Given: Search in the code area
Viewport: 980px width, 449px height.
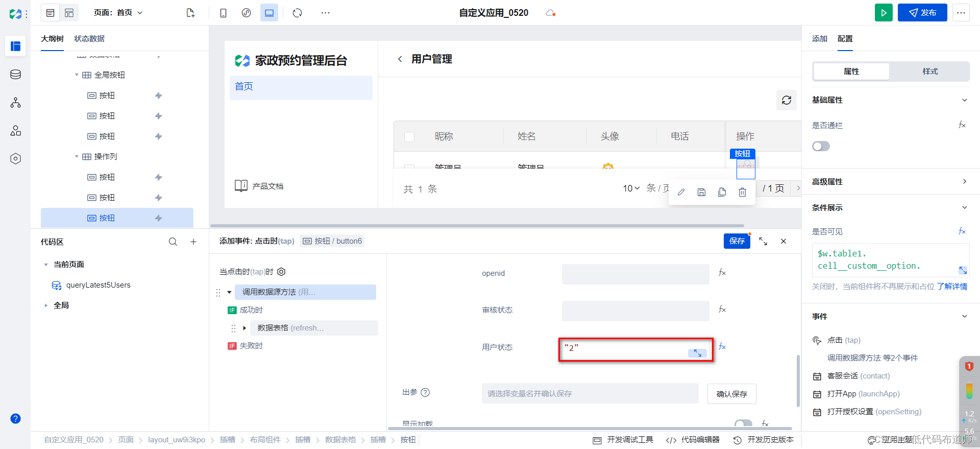Looking at the screenshot, I should point(173,242).
